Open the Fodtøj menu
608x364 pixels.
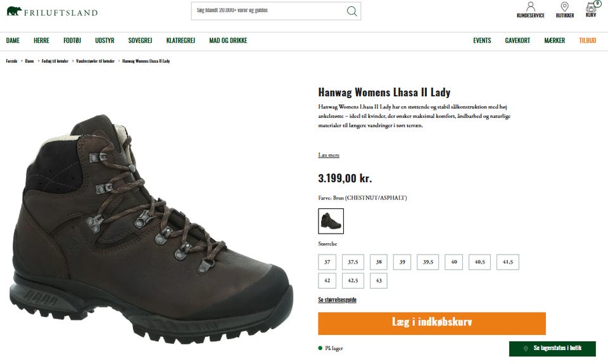(72, 41)
